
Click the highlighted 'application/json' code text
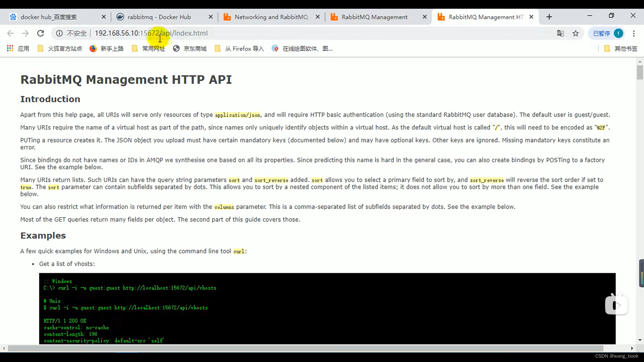tap(237, 115)
